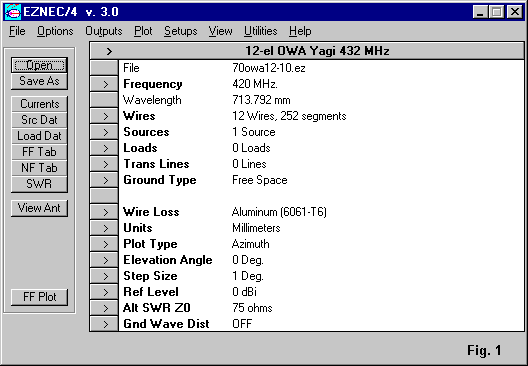The image size is (528, 366).
Task: Click the FF Plot button
Action: [x=39, y=297]
